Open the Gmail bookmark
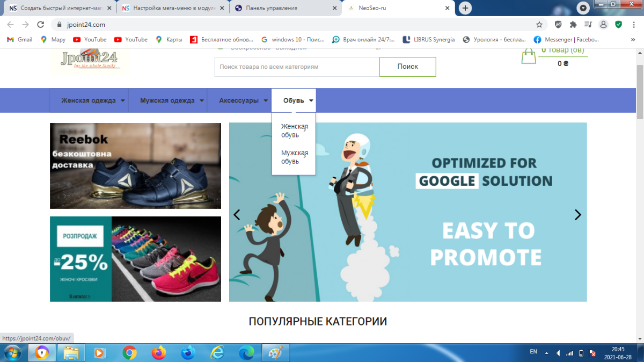Image resolution: width=644 pixels, height=362 pixels. tap(19, 39)
